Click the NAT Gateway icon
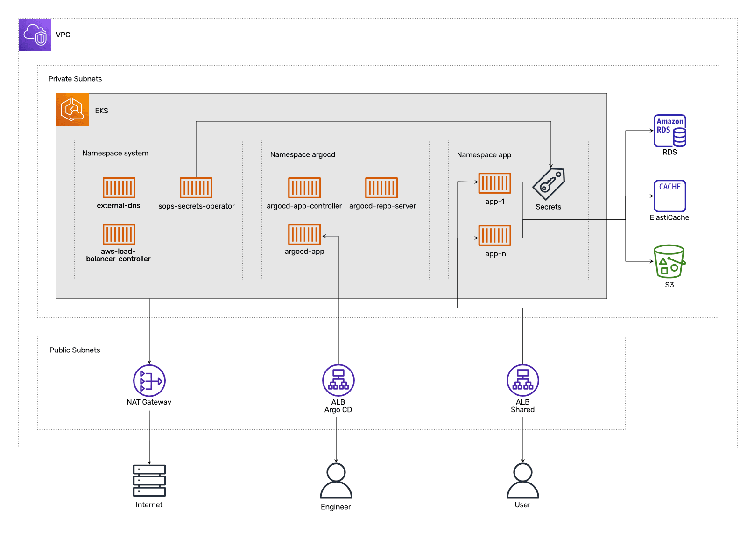 point(149,380)
